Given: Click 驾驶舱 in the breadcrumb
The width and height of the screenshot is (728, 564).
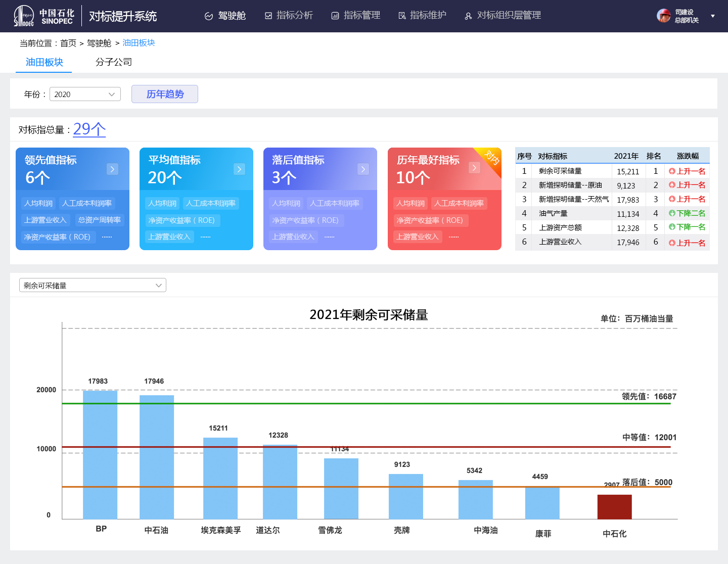Looking at the screenshot, I should coord(99,43).
